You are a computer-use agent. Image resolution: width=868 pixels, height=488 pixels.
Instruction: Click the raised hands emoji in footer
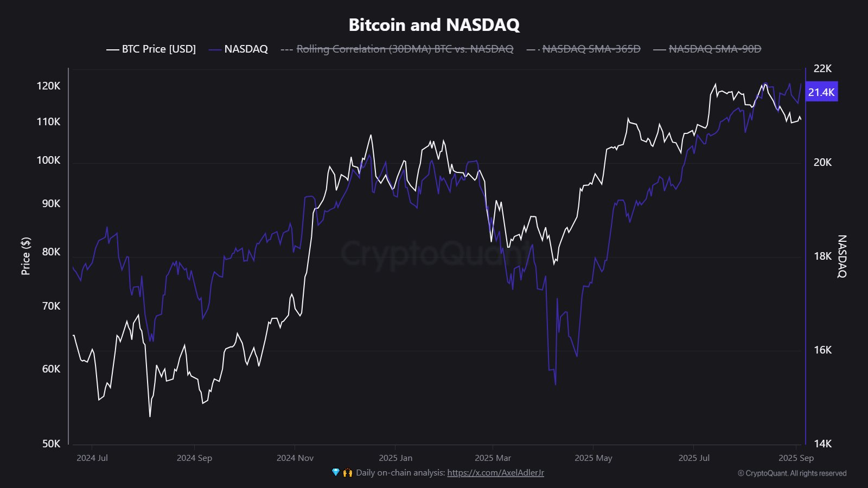(347, 473)
